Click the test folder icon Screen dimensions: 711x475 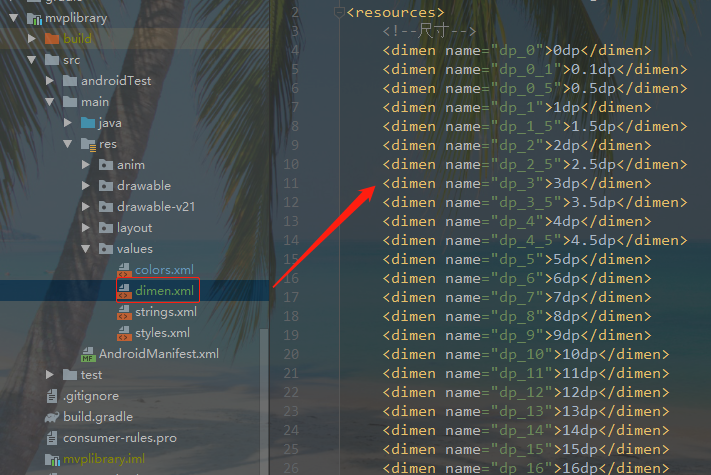70,374
